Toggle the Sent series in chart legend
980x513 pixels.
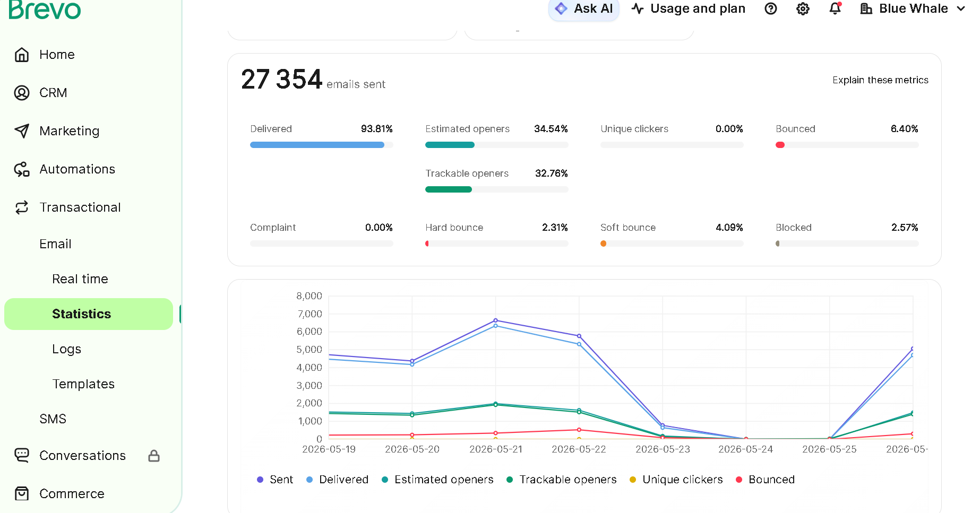[x=275, y=480]
